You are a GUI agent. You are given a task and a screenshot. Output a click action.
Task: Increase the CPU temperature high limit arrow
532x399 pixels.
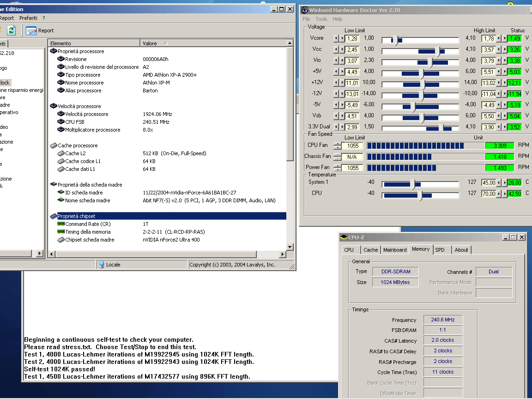(x=504, y=194)
